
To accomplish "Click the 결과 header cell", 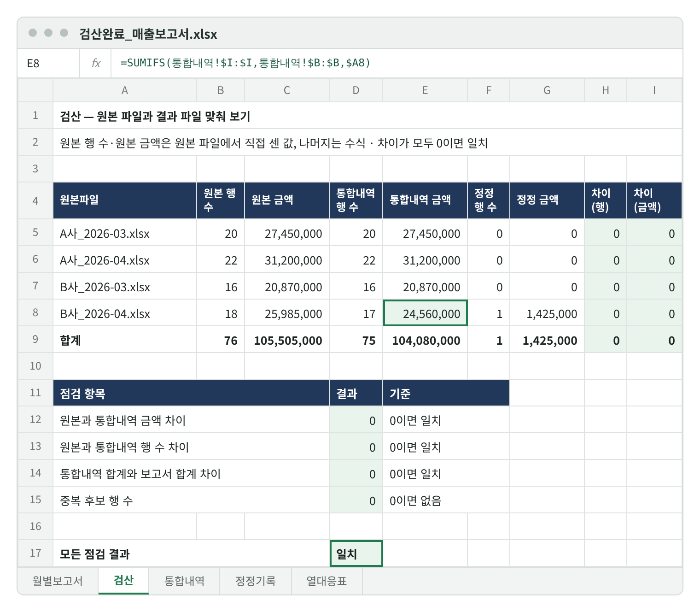I will click(356, 393).
